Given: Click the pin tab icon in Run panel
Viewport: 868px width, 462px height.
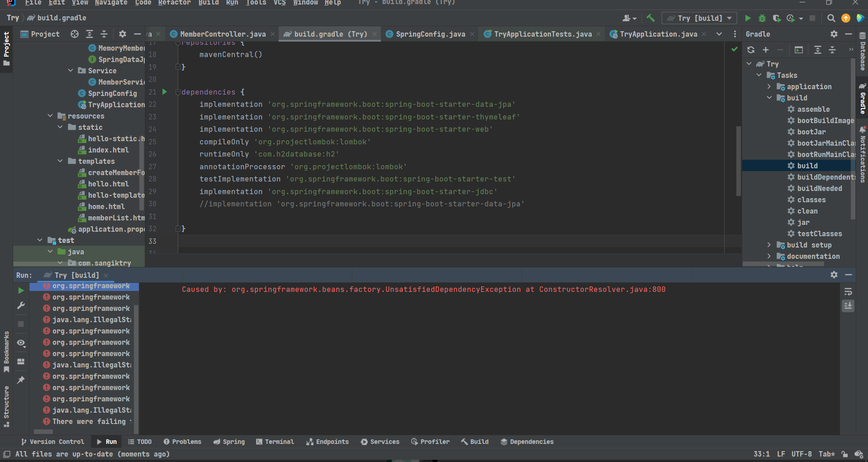Looking at the screenshot, I should 21,380.
